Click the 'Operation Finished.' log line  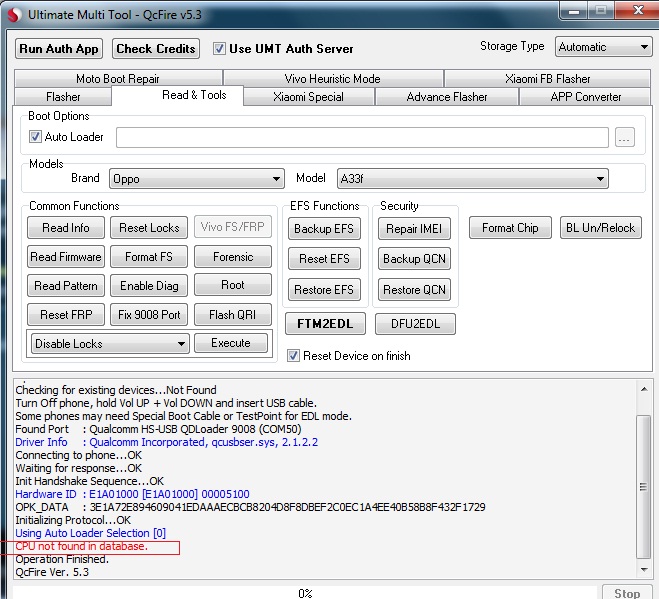click(x=62, y=559)
